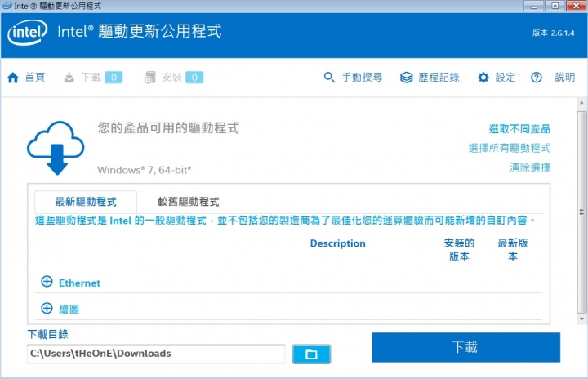Go to 首頁 home icon
This screenshot has height=379, width=588.
coord(13,78)
